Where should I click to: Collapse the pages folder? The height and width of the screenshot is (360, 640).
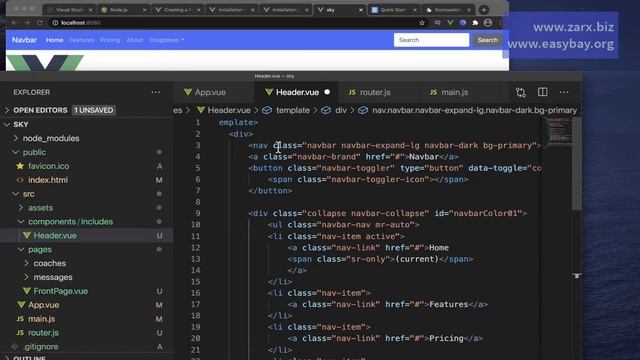[x=21, y=249]
